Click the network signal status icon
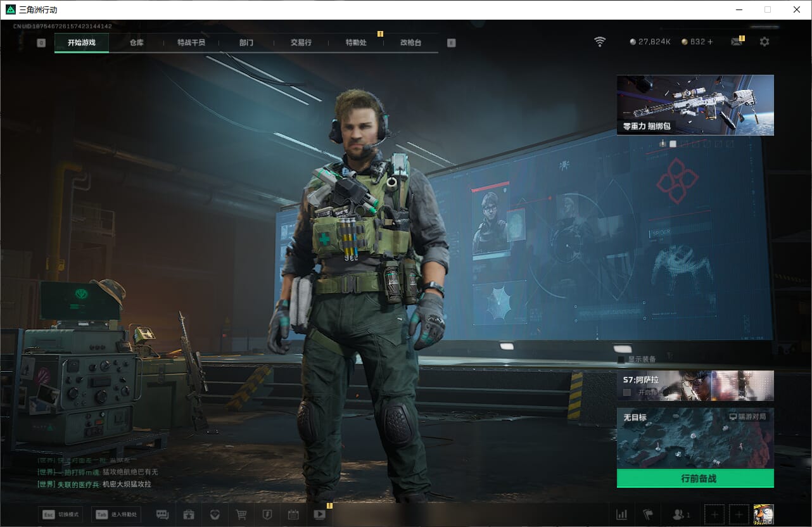Viewport: 812px width, 527px height. point(600,42)
